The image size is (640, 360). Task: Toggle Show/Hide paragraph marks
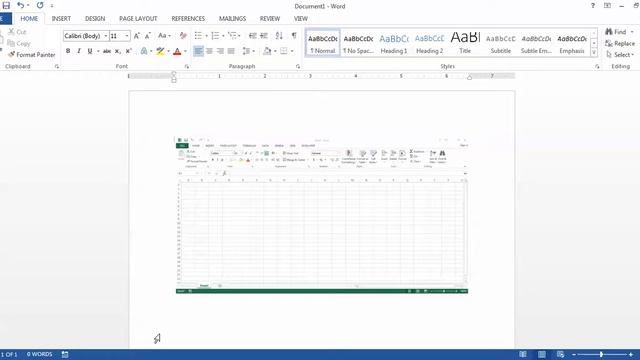pos(294,36)
